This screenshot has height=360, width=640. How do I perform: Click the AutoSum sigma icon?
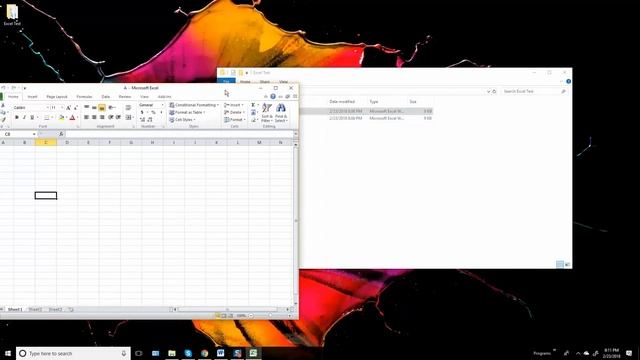(253, 105)
